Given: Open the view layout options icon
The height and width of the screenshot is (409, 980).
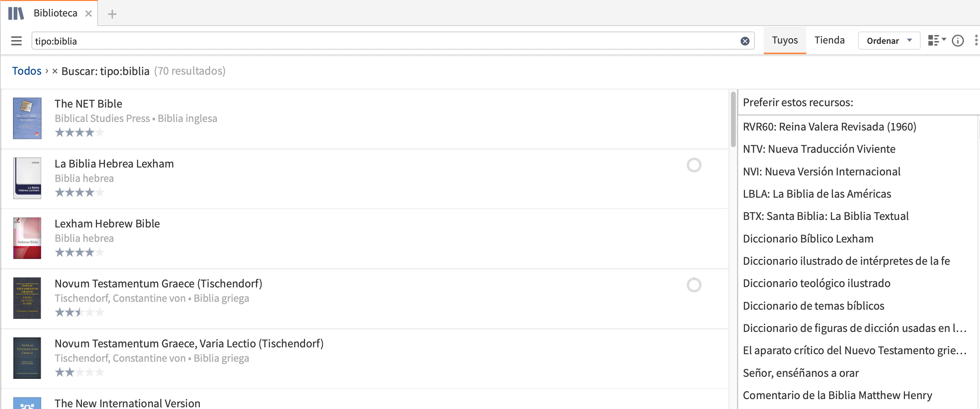Looking at the screenshot, I should (936, 40).
